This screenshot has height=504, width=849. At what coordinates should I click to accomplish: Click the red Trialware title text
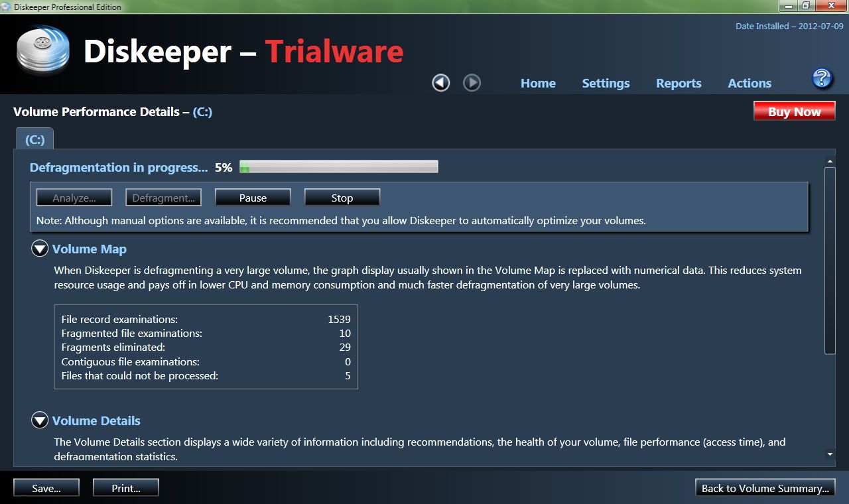334,52
